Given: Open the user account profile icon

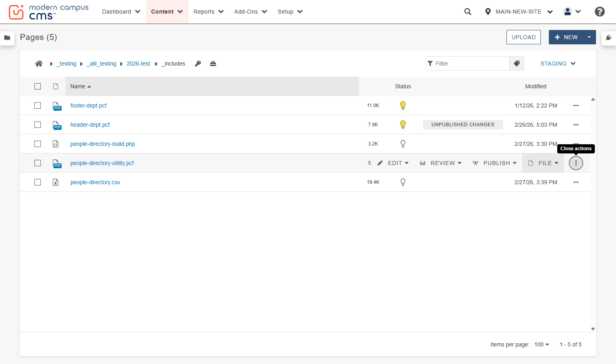Looking at the screenshot, I should (x=568, y=12).
